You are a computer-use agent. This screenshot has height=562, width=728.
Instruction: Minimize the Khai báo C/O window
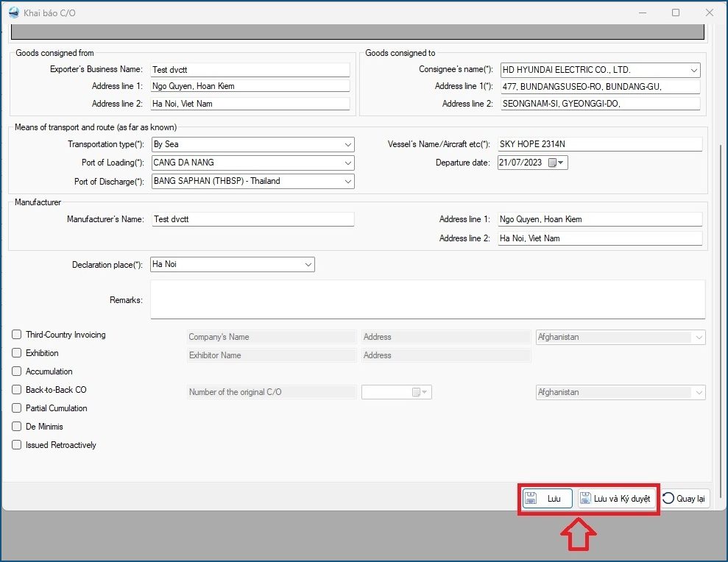[643, 13]
